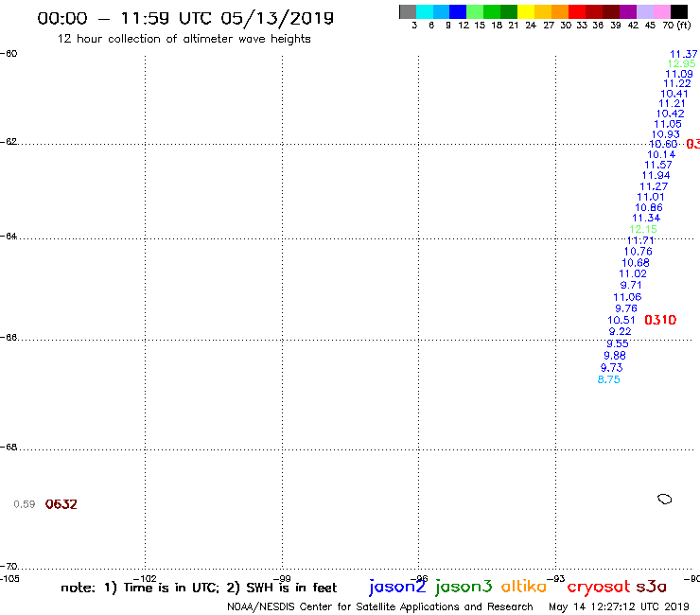Screen dimensions: 700x615
Task: Click the dark red 's3a' satellite label
Action: tap(652, 587)
